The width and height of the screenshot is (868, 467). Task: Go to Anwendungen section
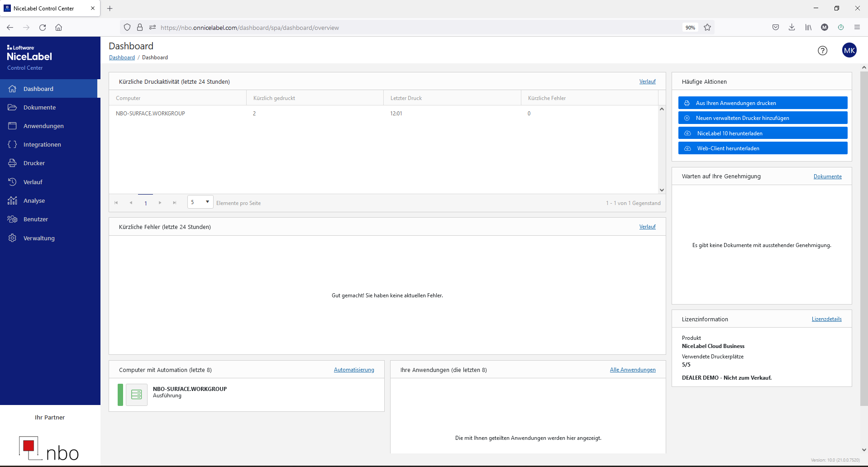(x=49, y=126)
